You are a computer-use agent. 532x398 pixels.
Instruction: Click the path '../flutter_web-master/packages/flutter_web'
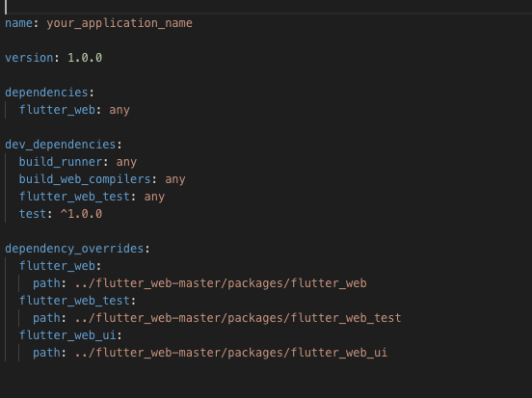coord(221,283)
